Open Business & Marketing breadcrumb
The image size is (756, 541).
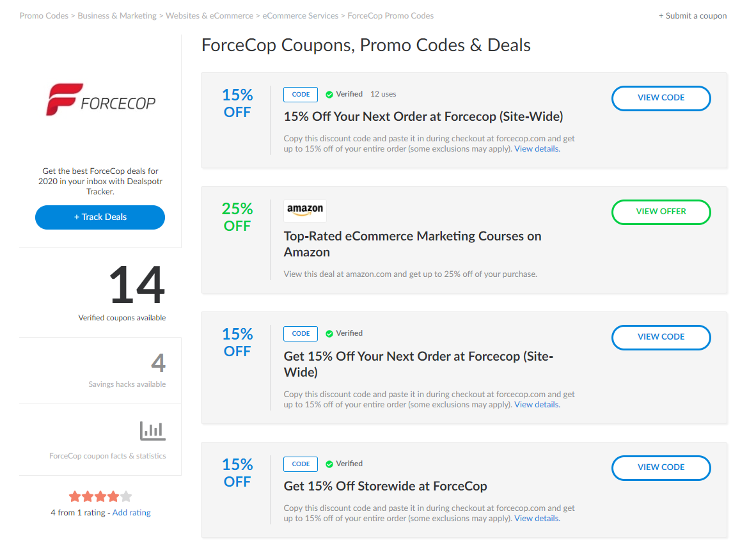pos(117,16)
